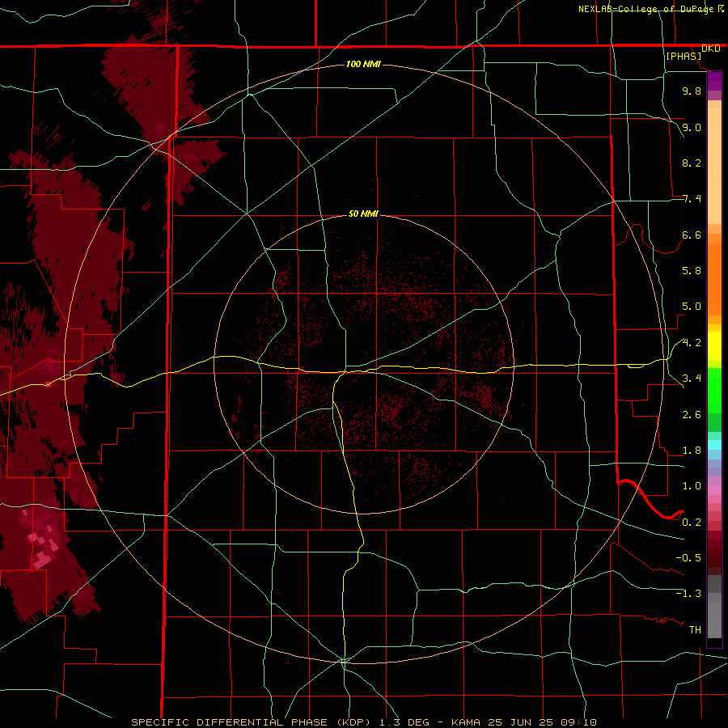Pick the purple segment at the top of the color bar
This screenshot has width=728, height=728.
pyautogui.click(x=714, y=81)
